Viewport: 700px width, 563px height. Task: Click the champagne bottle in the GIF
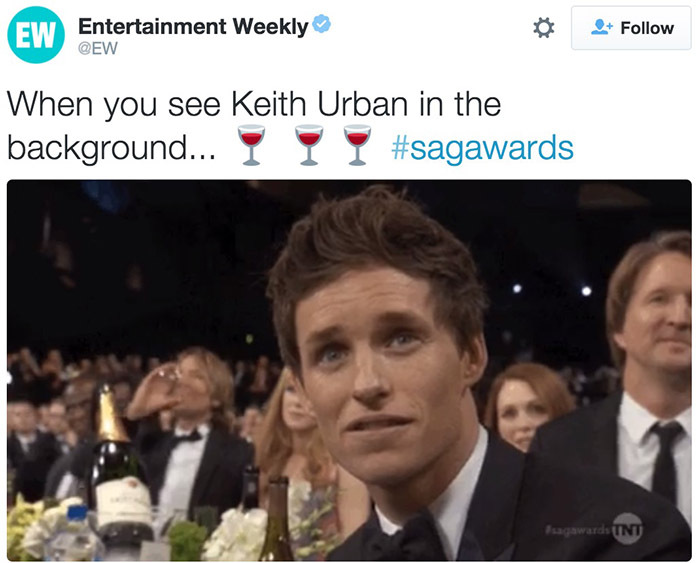pos(120,464)
